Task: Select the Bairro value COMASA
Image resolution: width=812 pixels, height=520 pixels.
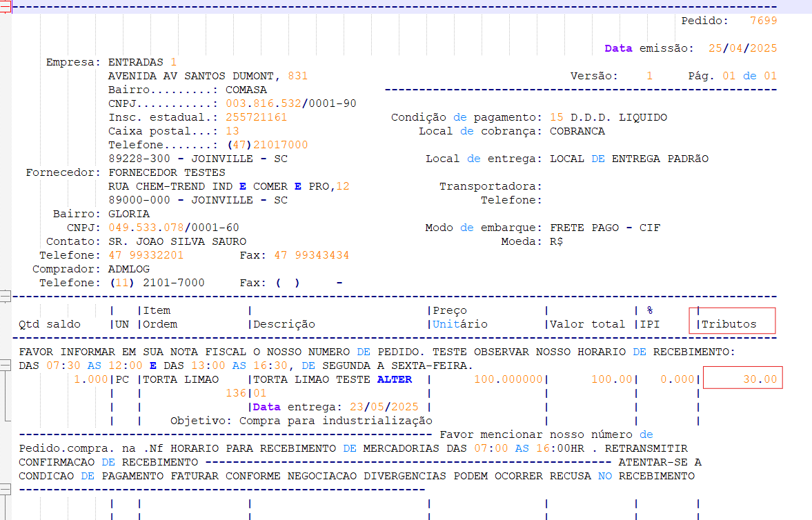Action: 246,90
